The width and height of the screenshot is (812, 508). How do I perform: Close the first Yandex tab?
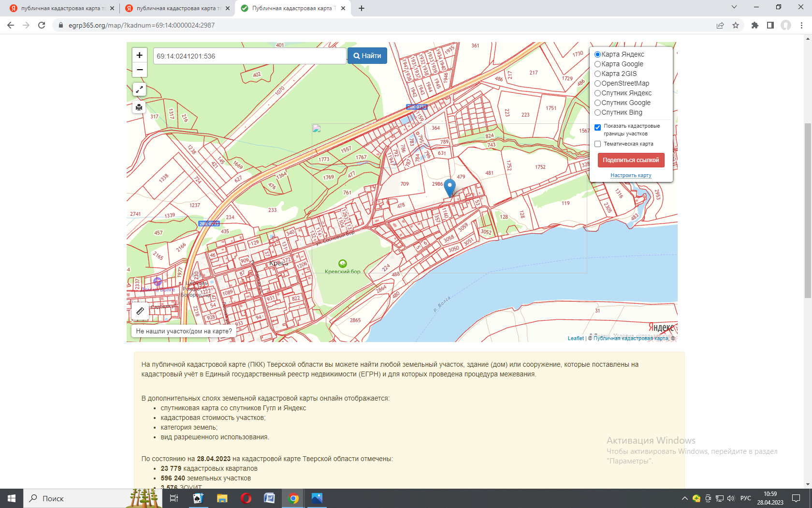(112, 8)
